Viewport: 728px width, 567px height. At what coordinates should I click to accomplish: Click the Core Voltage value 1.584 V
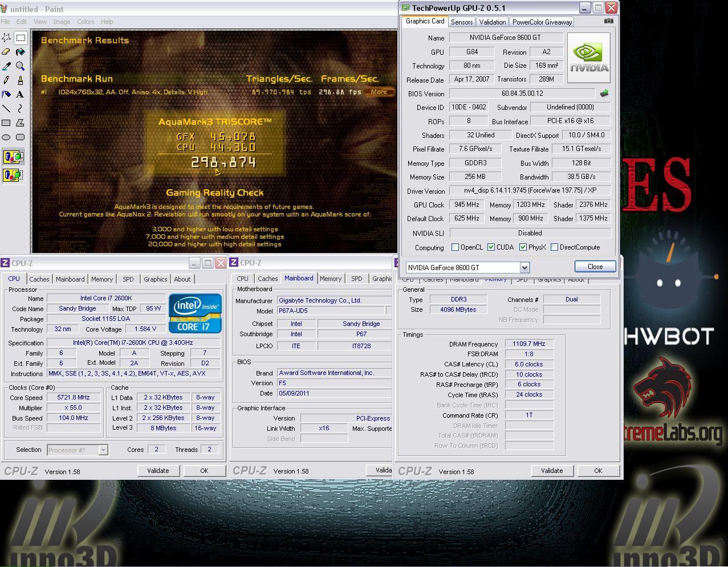[145, 329]
